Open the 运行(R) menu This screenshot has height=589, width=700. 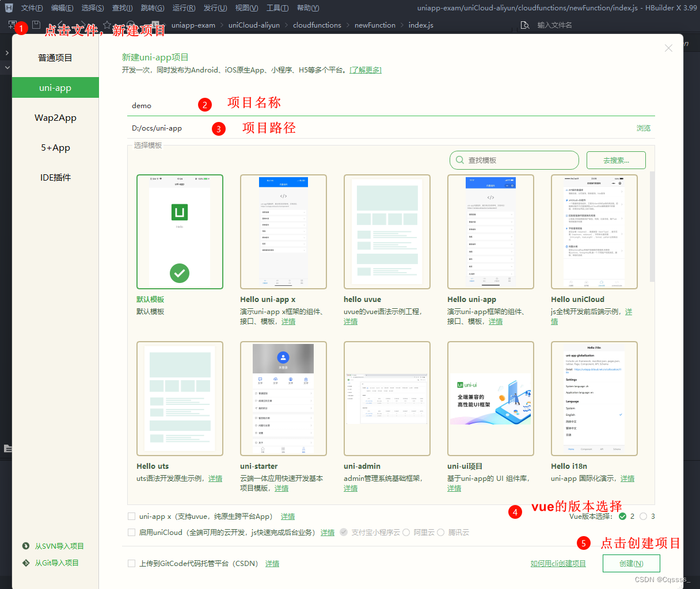pyautogui.click(x=184, y=8)
